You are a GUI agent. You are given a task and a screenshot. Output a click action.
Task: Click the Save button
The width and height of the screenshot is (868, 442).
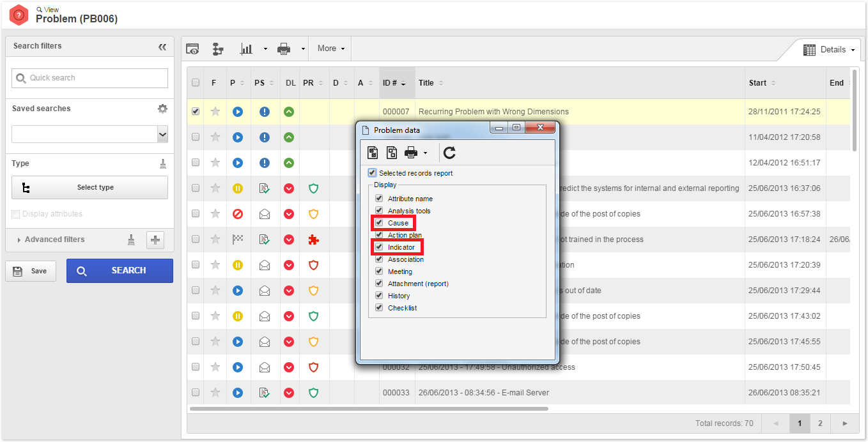(x=31, y=271)
